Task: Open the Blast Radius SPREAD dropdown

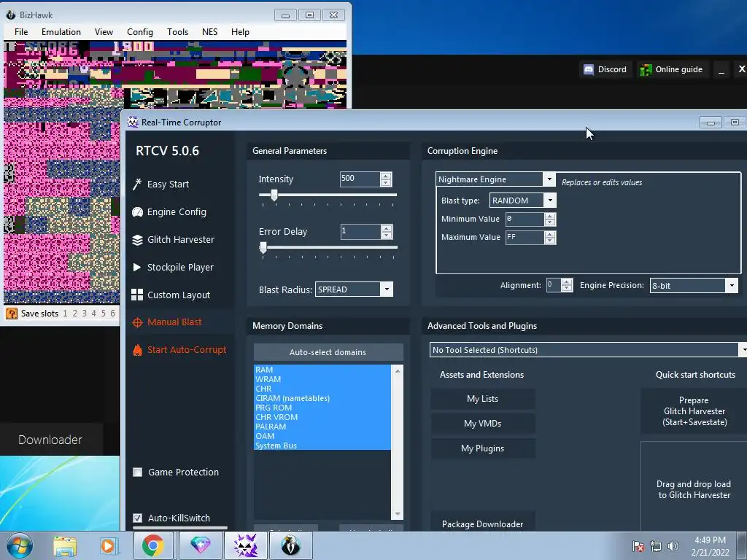Action: coord(387,289)
